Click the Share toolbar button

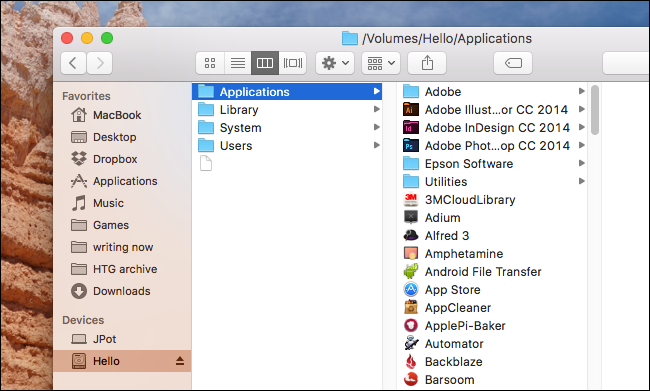coord(427,63)
